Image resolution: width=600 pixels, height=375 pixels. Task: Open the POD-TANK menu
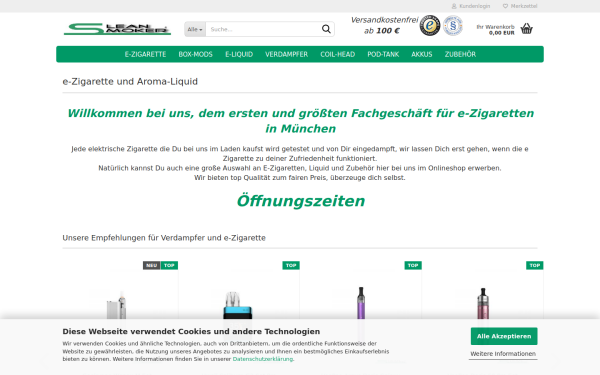(x=383, y=54)
